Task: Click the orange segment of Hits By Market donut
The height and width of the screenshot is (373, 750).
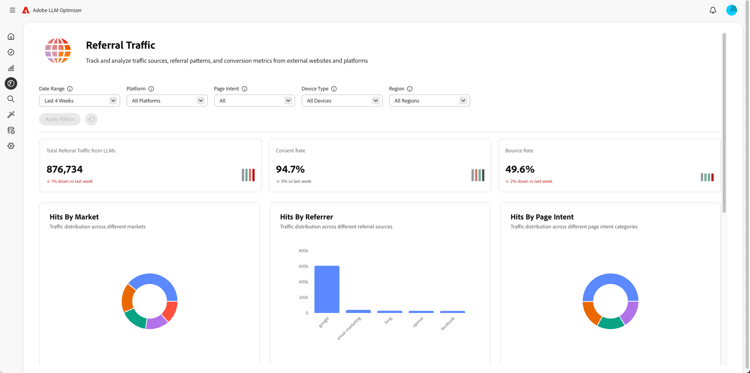Action: (127, 297)
